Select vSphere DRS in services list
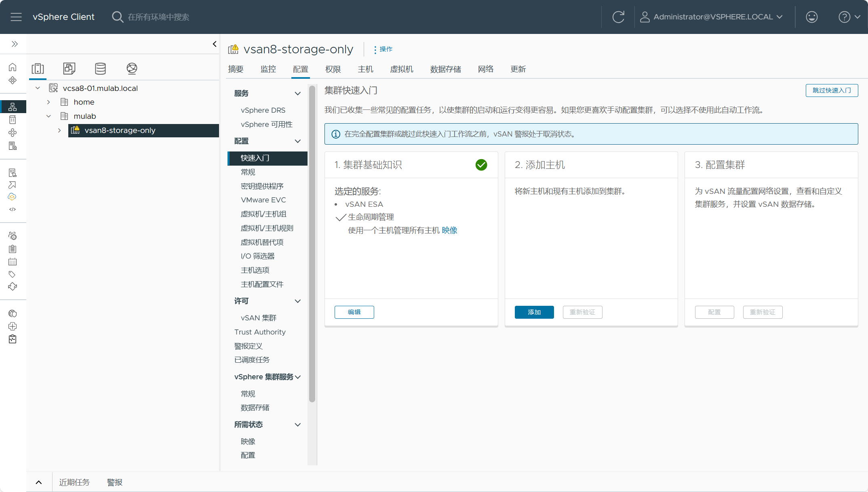Image resolution: width=868 pixels, height=492 pixels. [x=263, y=110]
